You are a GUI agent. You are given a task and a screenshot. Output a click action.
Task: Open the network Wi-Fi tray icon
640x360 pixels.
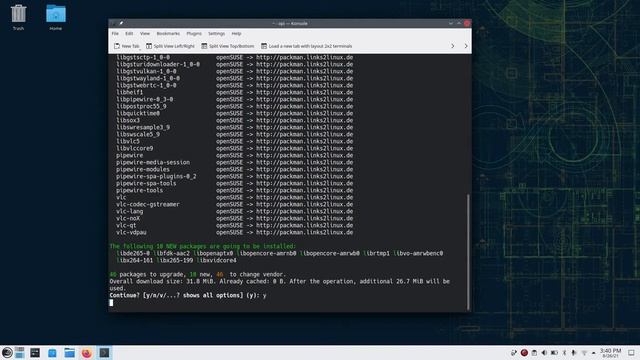tap(584, 353)
